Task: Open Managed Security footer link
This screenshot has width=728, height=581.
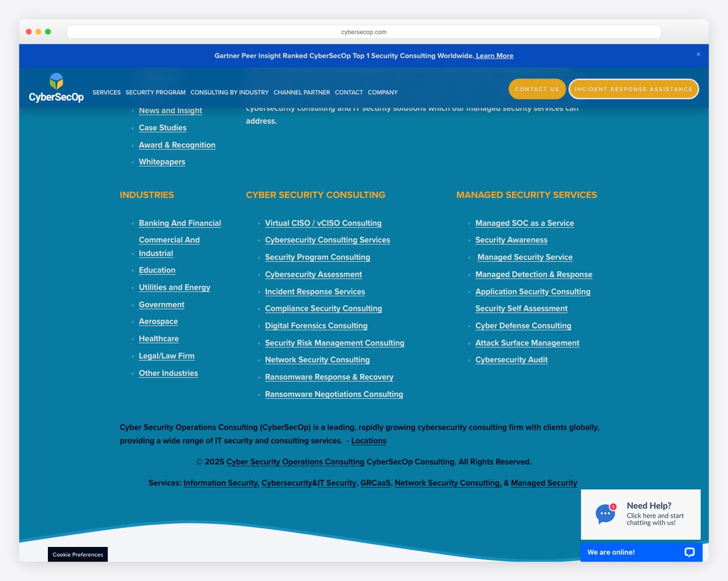Action: [x=544, y=483]
